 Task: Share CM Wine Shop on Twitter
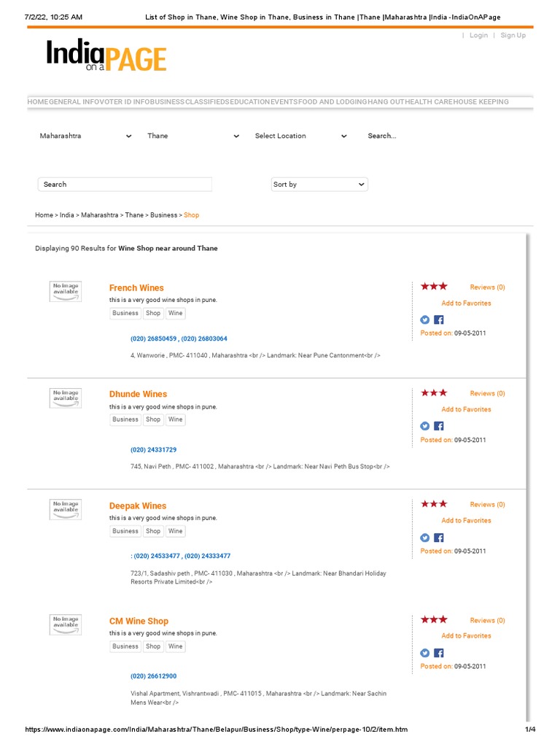425,653
